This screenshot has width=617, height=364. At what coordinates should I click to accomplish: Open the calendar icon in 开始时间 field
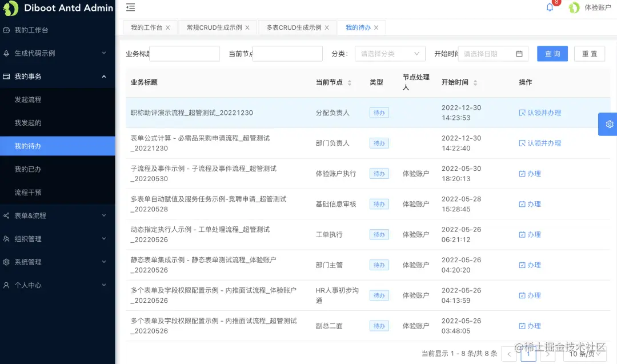[x=519, y=53]
